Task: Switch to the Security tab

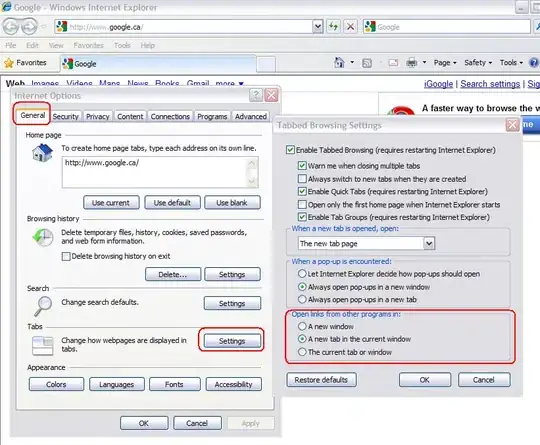Action: click(x=65, y=116)
